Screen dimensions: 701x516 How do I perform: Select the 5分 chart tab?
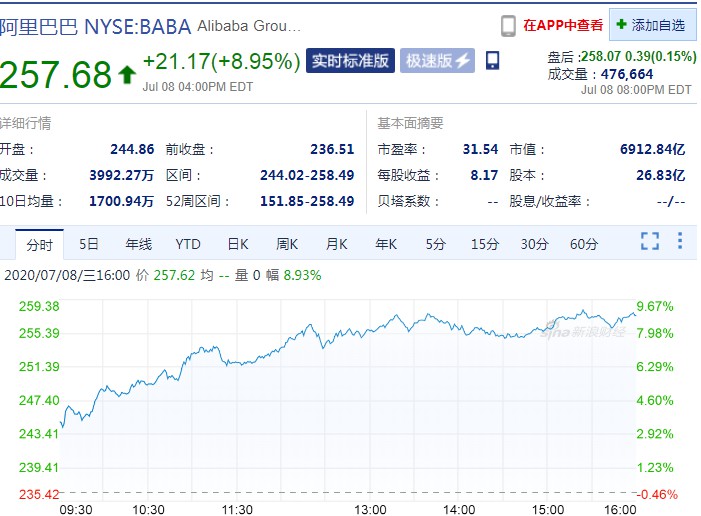point(435,244)
